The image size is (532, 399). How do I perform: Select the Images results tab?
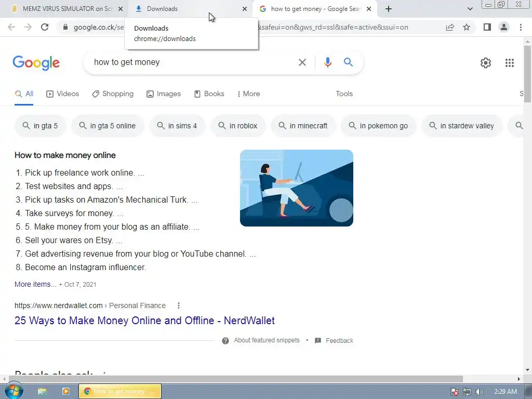pos(164,94)
